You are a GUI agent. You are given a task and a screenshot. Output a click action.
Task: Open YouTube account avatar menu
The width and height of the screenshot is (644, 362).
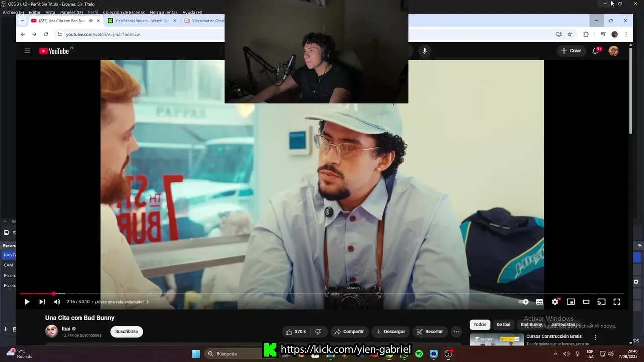(x=613, y=51)
